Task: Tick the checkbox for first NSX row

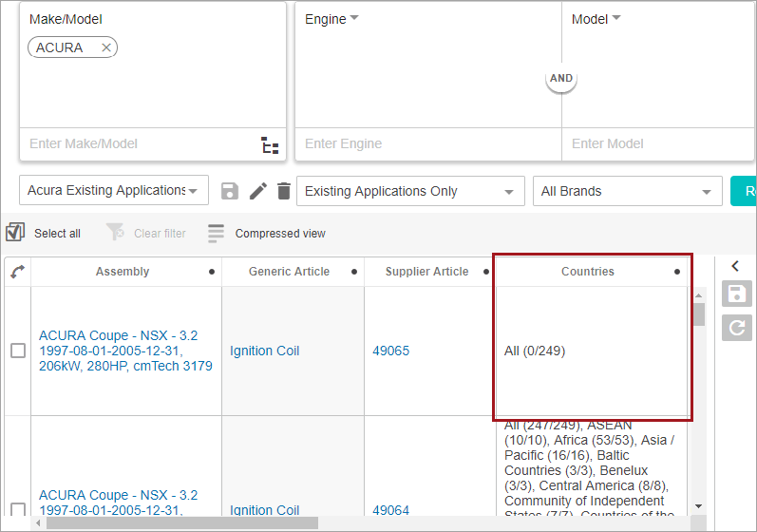Action: [x=18, y=351]
